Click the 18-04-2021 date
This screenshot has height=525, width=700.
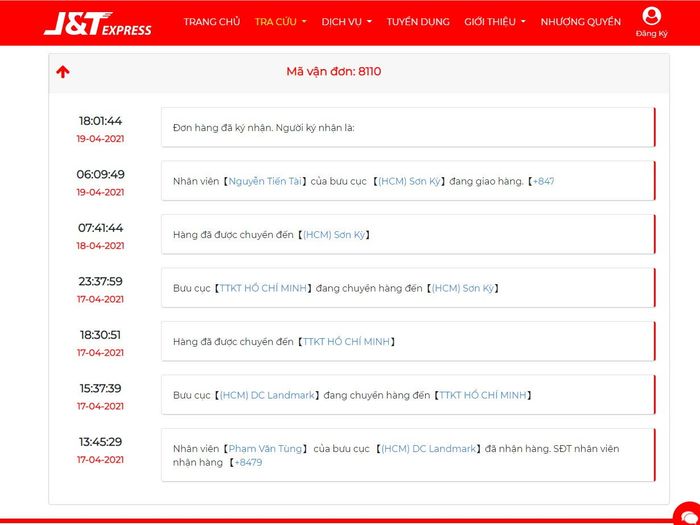tap(100, 246)
